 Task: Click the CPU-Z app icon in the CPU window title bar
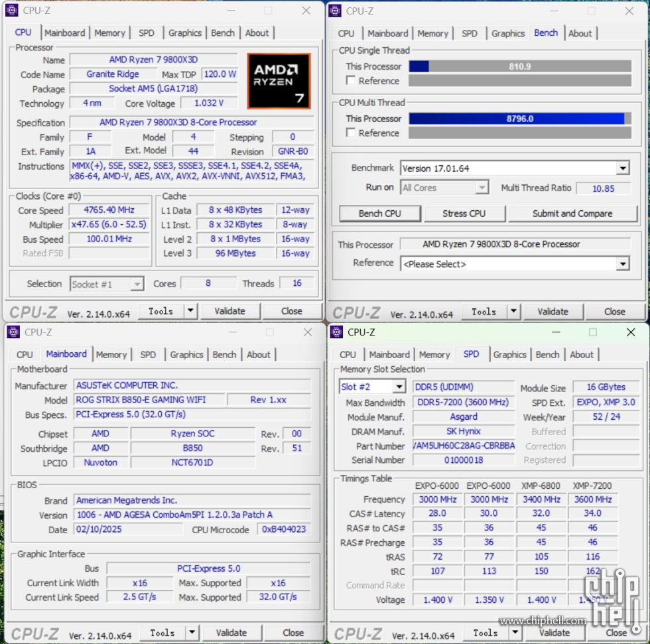click(x=12, y=11)
